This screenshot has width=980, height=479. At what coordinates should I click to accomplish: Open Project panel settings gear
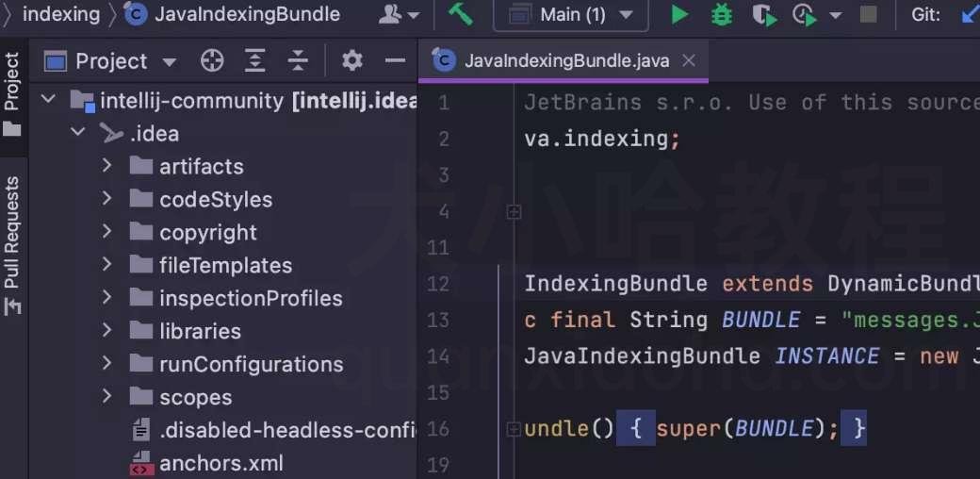[351, 60]
